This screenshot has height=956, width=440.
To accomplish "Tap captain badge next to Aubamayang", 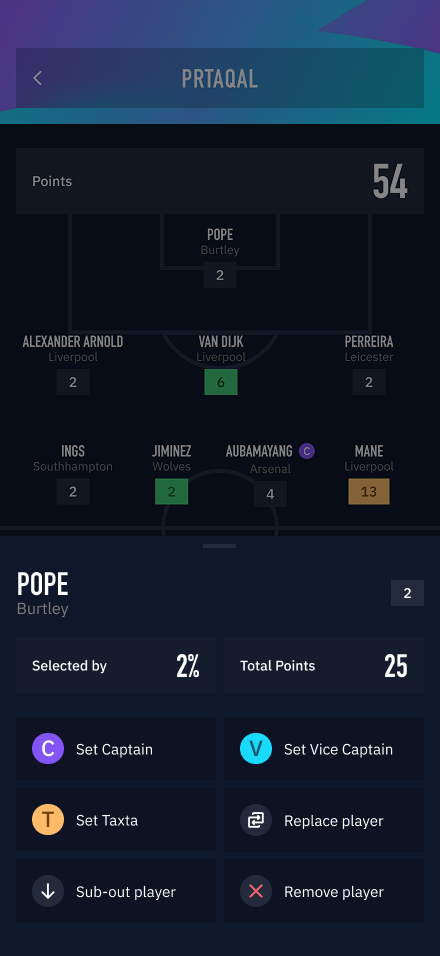I will [307, 451].
